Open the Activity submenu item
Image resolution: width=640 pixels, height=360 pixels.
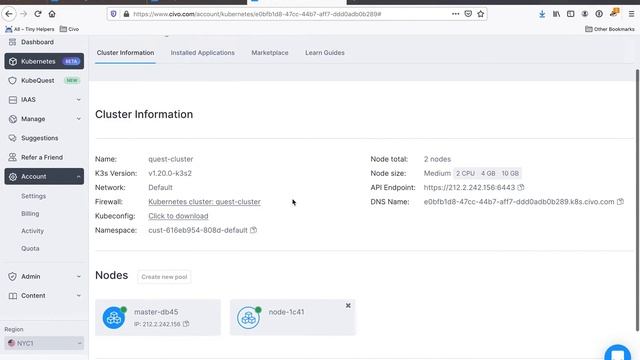(32, 231)
